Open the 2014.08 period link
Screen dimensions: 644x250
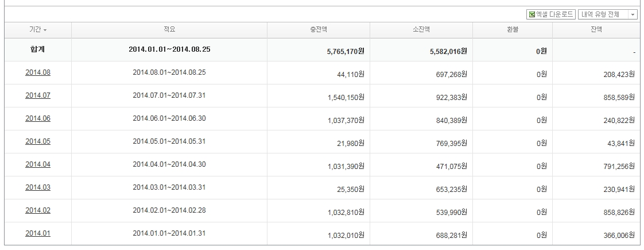38,72
